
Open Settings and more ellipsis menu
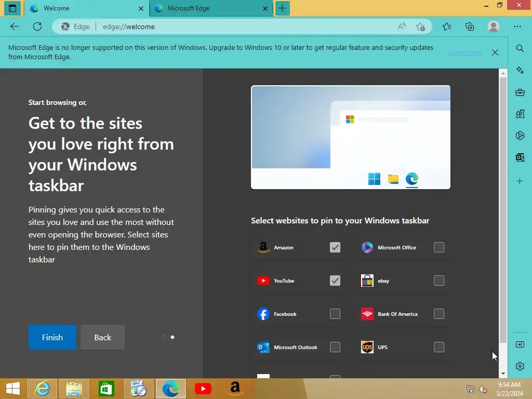pos(517,26)
